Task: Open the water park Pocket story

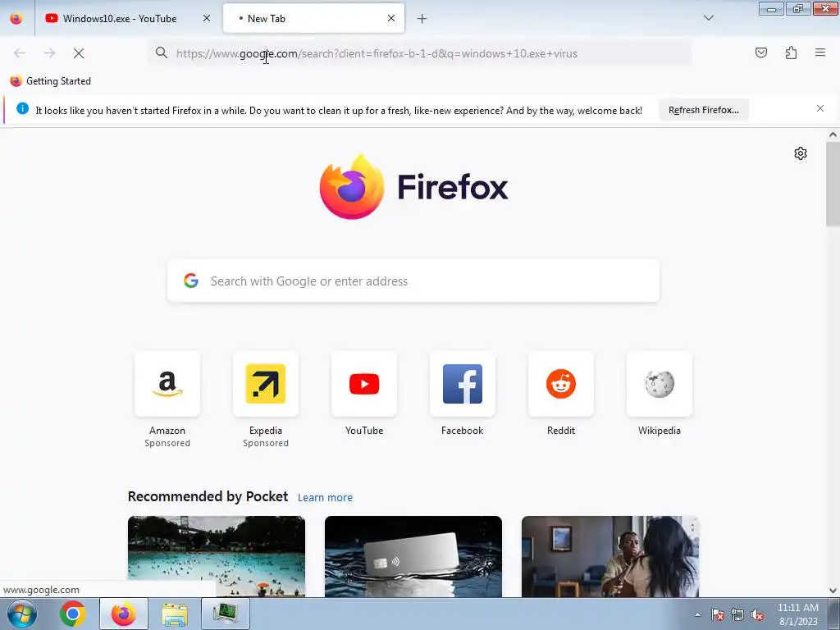Action: [x=217, y=557]
